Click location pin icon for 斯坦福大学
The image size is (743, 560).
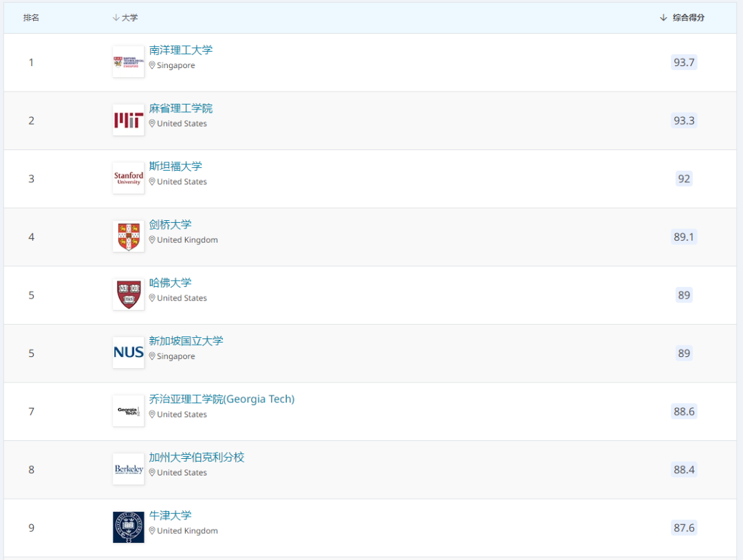pos(152,182)
